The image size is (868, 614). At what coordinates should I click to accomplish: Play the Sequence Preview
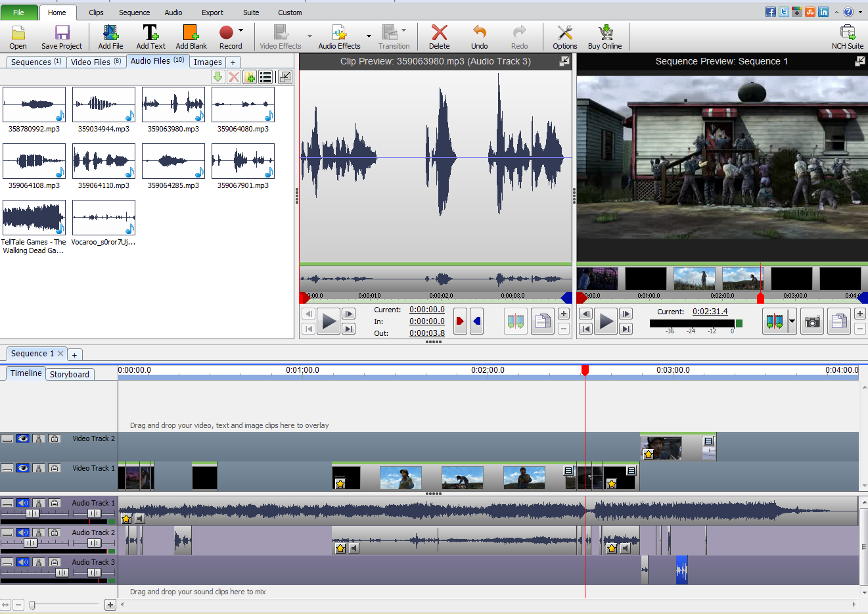[x=606, y=321]
